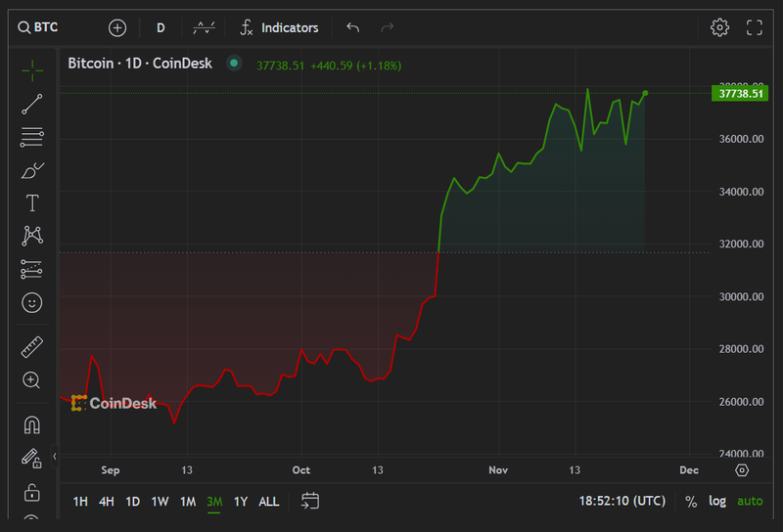783x532 pixels.
Task: Select the trend line drawing tool
Action: point(31,104)
